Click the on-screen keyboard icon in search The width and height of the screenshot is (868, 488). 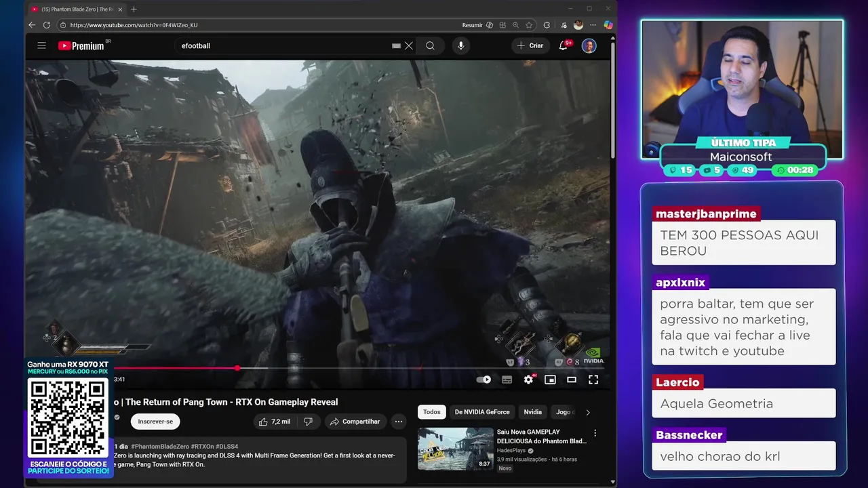click(396, 45)
